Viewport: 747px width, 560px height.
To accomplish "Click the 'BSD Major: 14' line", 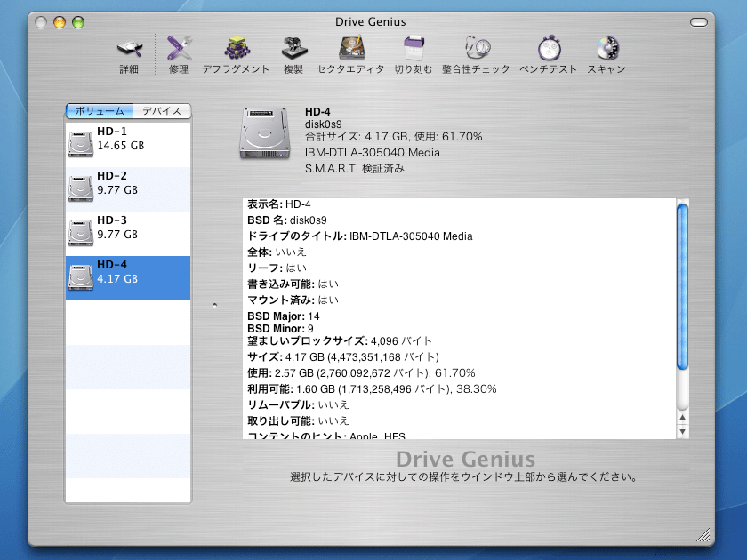I will tap(284, 316).
